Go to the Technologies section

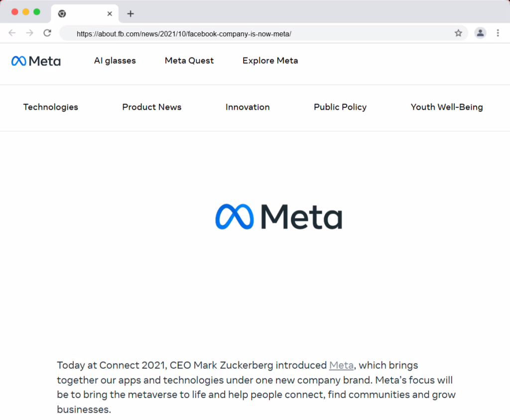pyautogui.click(x=51, y=107)
